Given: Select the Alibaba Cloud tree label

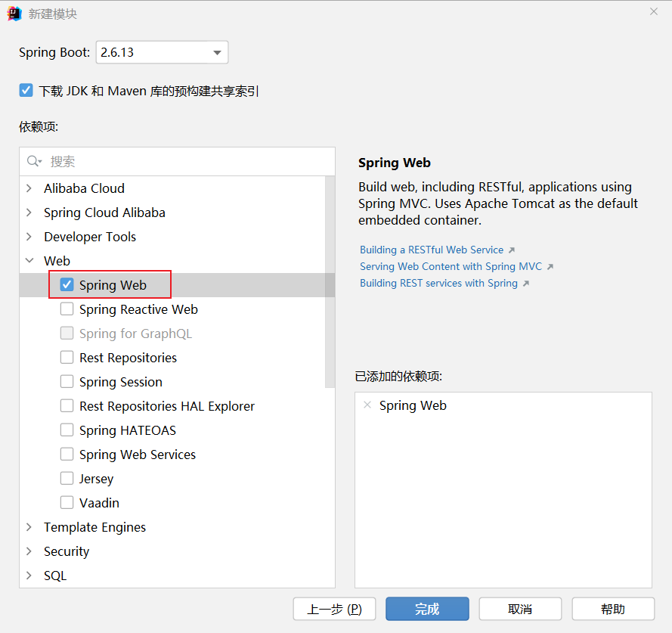Looking at the screenshot, I should coord(85,188).
